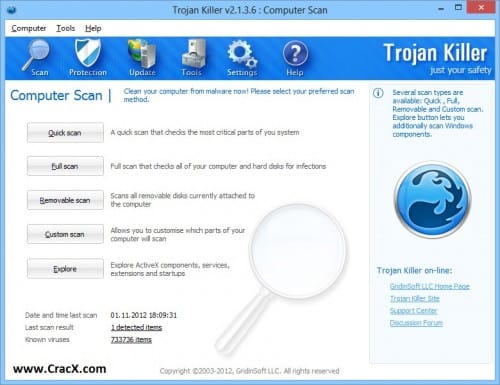Image resolution: width=500 pixels, height=385 pixels.
Task: Open the '733736 items' known viruses link
Action: point(131,340)
